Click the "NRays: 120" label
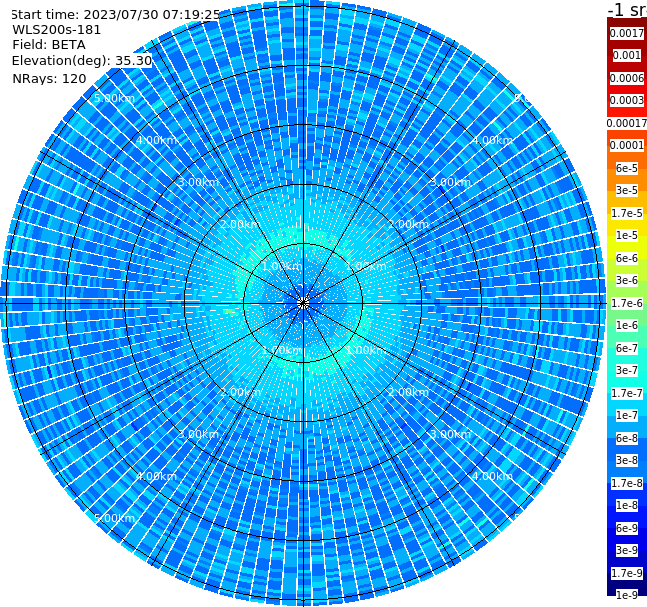This screenshot has width=647, height=607. (49, 78)
